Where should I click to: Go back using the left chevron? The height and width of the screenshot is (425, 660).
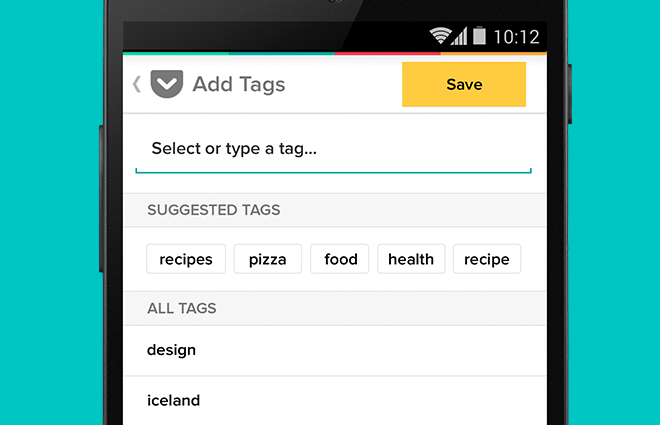click(x=137, y=84)
